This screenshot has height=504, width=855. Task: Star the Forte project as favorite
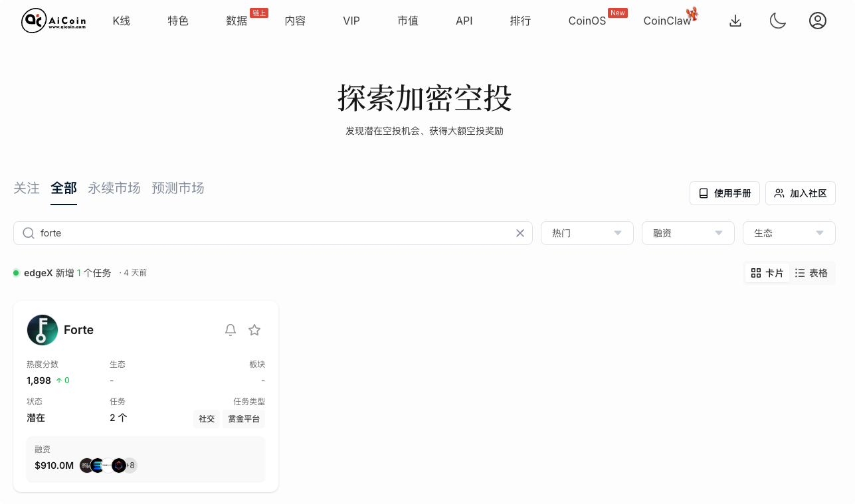point(254,329)
